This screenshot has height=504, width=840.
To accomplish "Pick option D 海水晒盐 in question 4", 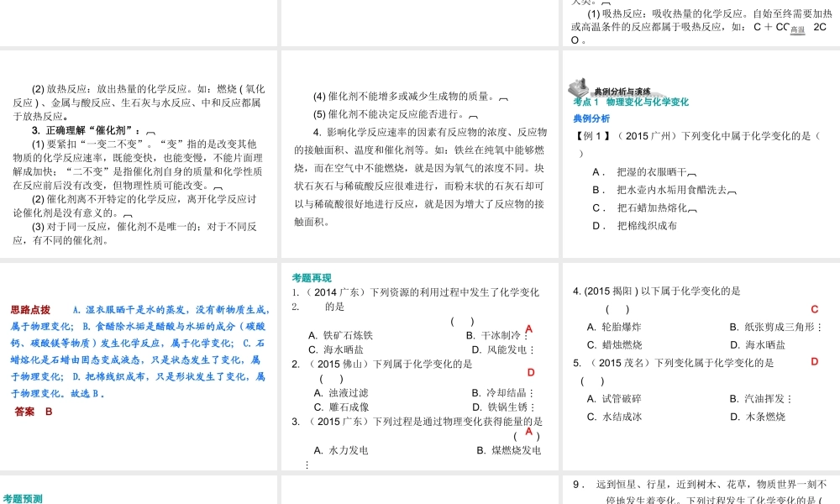I will 758,345.
